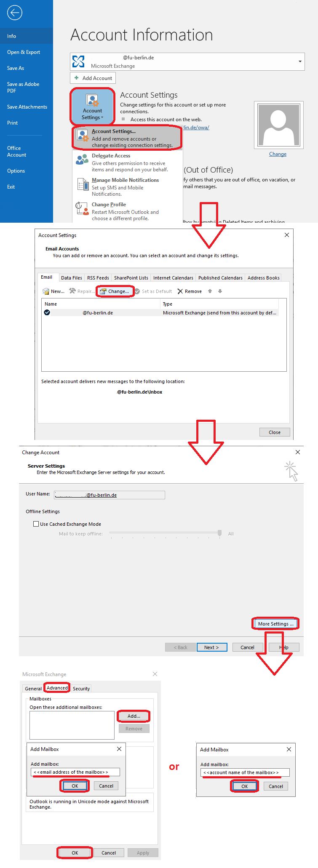Click Close in Account Settings dialog

coord(275,432)
